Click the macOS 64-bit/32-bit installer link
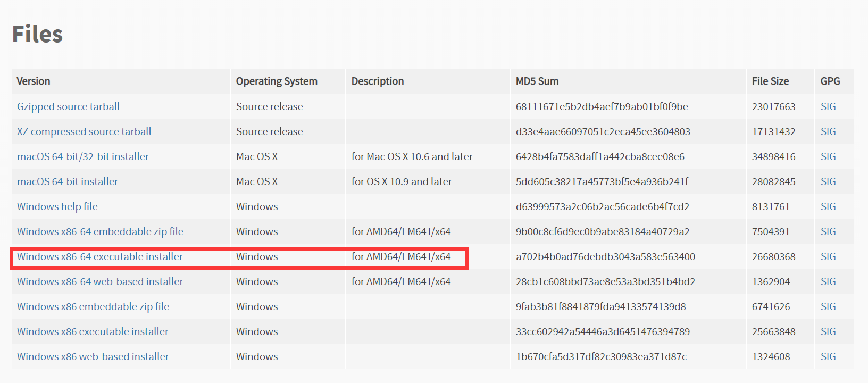Screen dimensions: 868x383 tap(83, 156)
